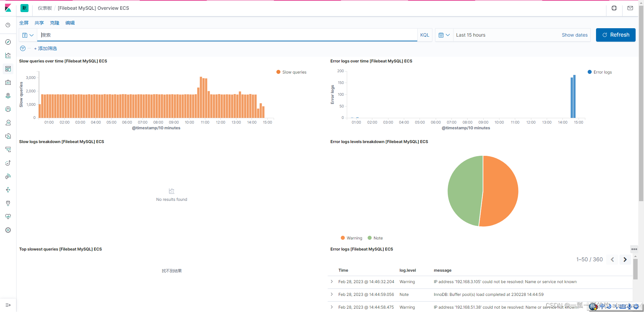Click log.level column header
The width and height of the screenshot is (644, 312).
coord(408,270)
